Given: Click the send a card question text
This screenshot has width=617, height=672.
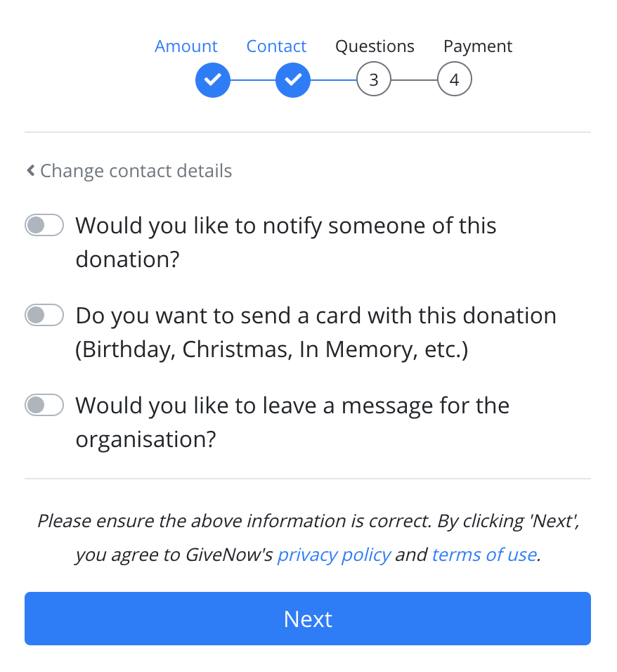Looking at the screenshot, I should 316,332.
